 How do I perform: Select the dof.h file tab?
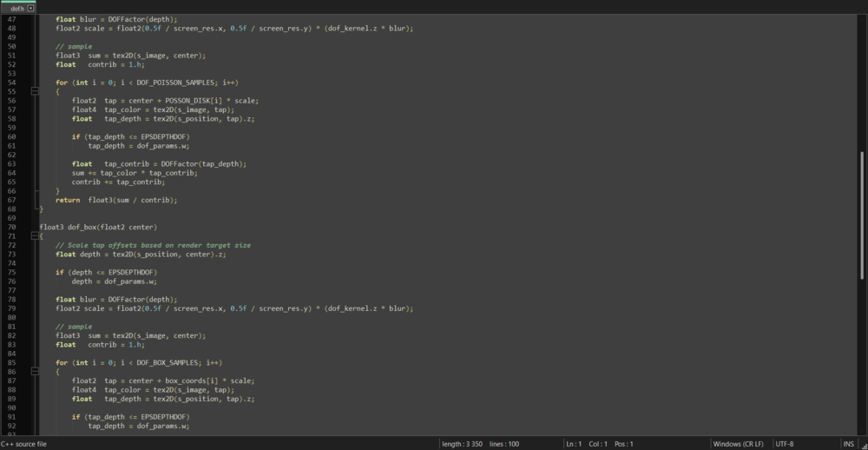click(16, 8)
